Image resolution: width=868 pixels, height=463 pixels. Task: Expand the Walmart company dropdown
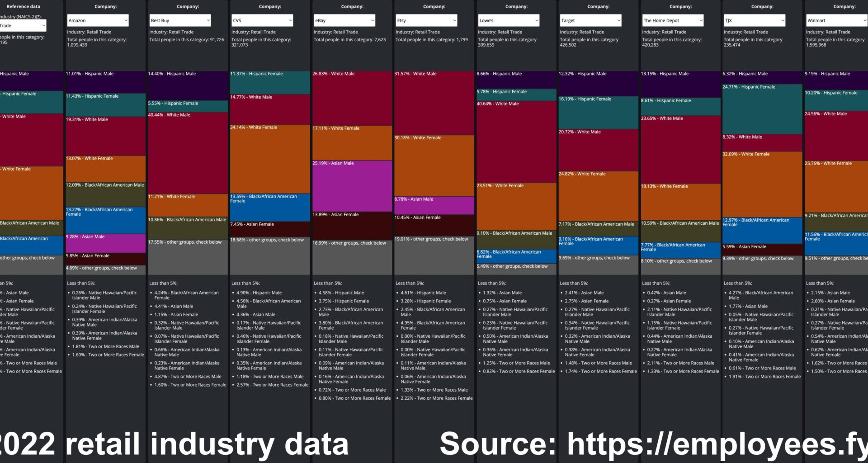pyautogui.click(x=836, y=20)
